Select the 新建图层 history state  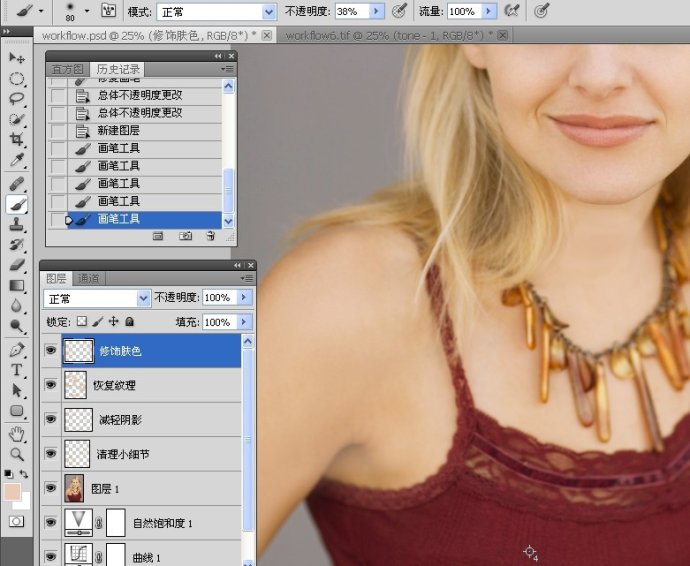coord(135,130)
